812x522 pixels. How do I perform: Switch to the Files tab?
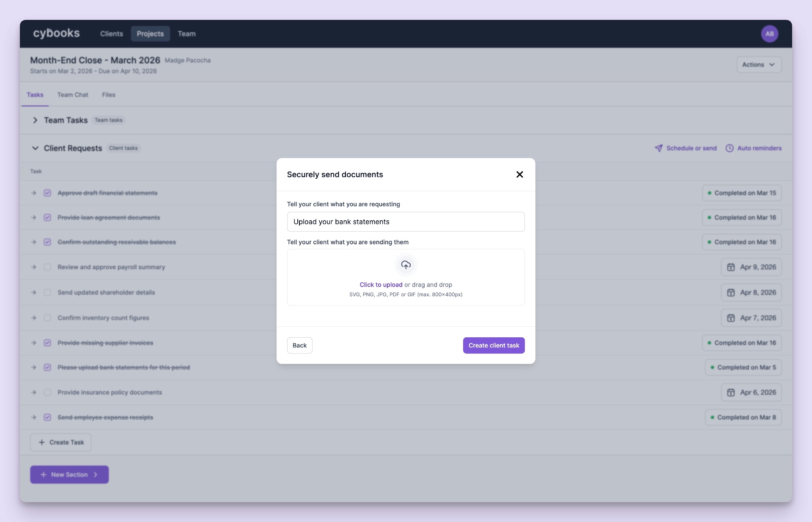(x=109, y=95)
